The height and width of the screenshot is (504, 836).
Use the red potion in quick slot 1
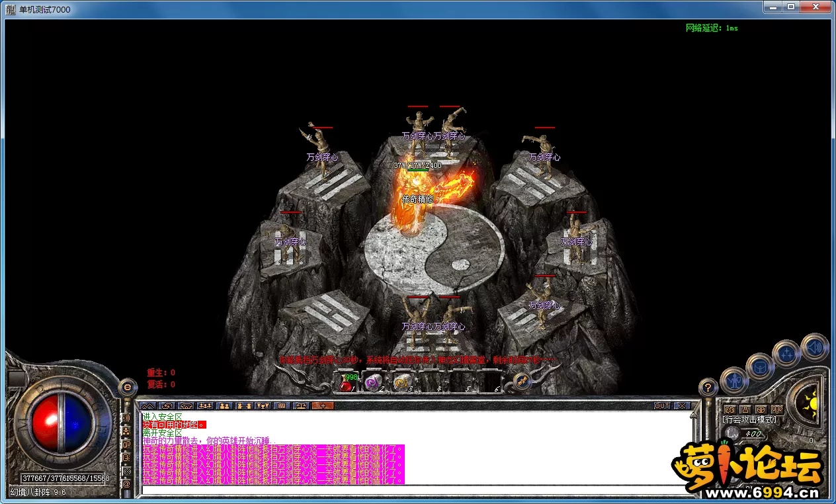click(x=346, y=383)
